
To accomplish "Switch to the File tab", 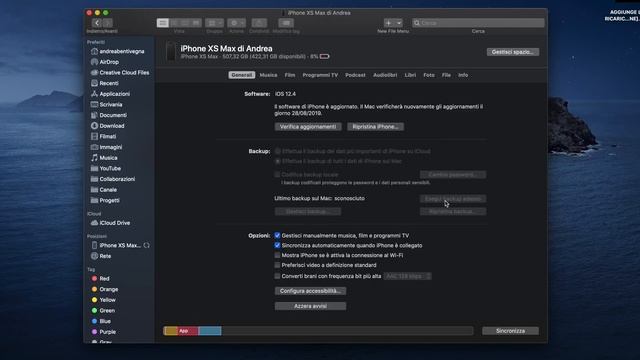I will click(x=447, y=75).
